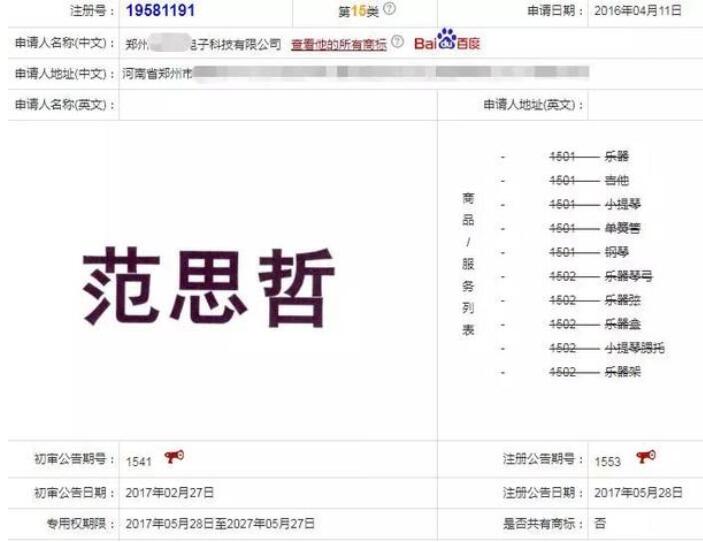The image size is (703, 542).
Task: Click the struck-through item 1502 乐器弦
Action: (x=595, y=299)
